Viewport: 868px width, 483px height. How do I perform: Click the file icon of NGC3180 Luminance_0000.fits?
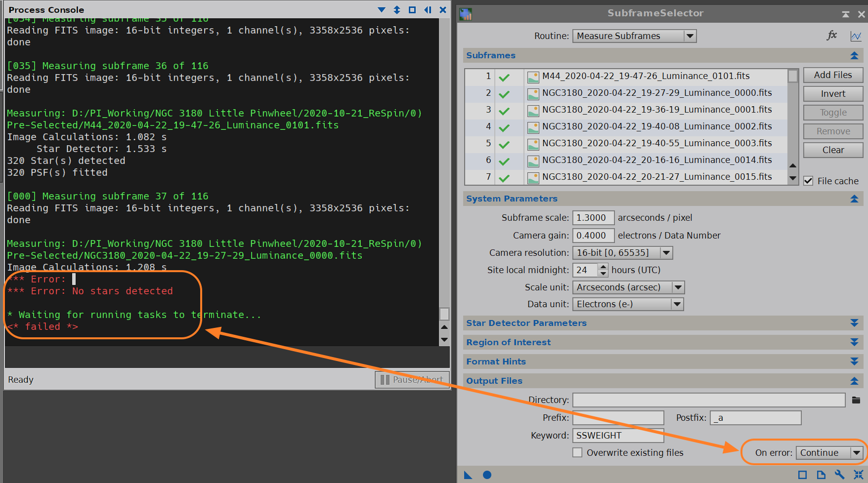(x=533, y=94)
